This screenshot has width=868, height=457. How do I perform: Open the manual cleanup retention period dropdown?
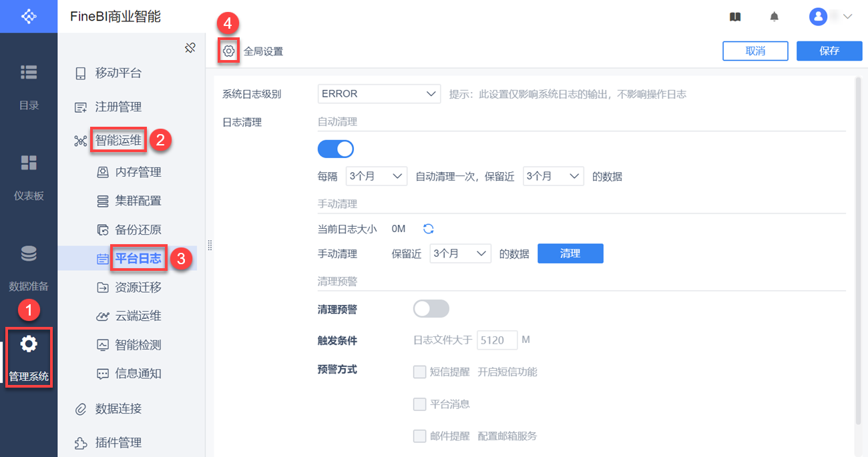point(461,254)
